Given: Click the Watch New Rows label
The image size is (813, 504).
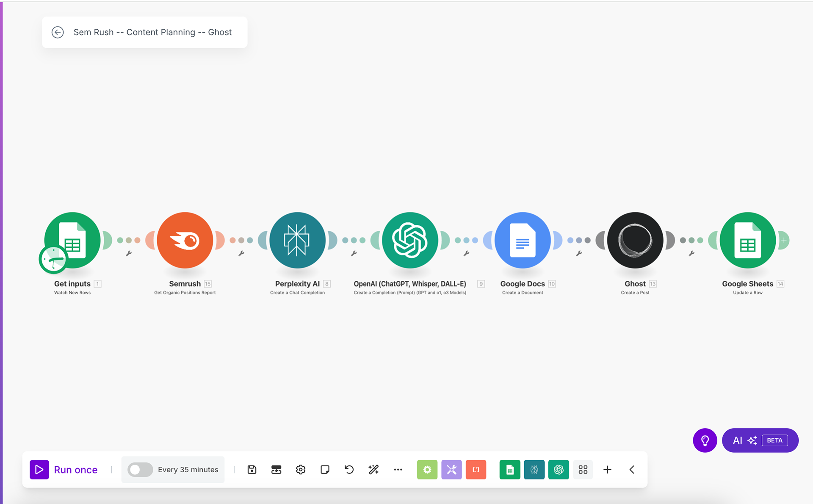Looking at the screenshot, I should coord(72,293).
